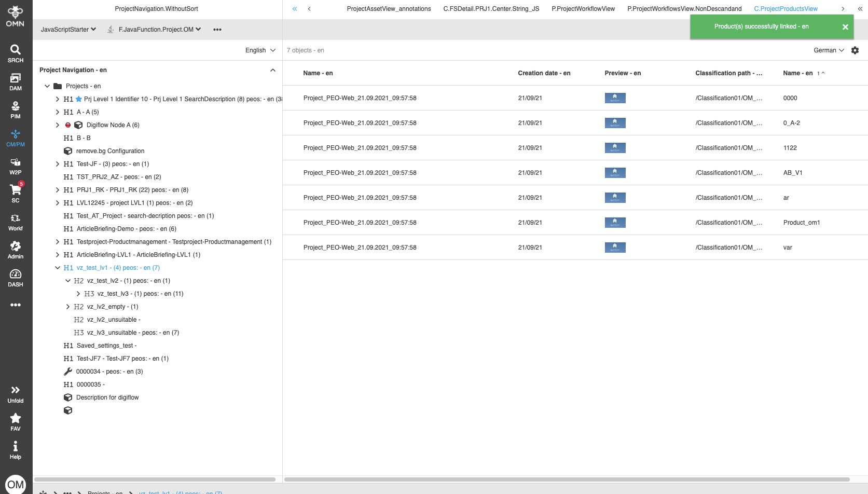Click the preview thumbnail in the first row
Image resolution: width=868 pixels, height=494 pixels.
click(615, 98)
